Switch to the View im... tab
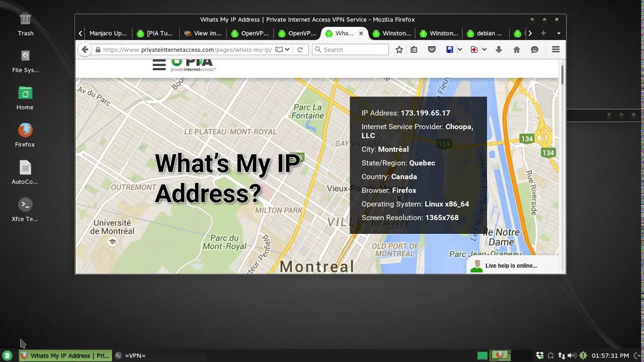 203,33
